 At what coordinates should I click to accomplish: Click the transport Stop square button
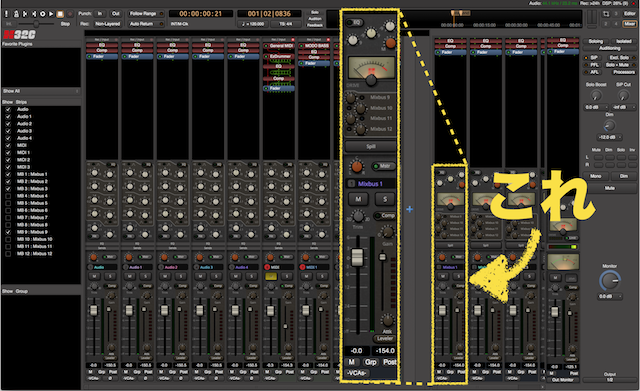pos(60,14)
